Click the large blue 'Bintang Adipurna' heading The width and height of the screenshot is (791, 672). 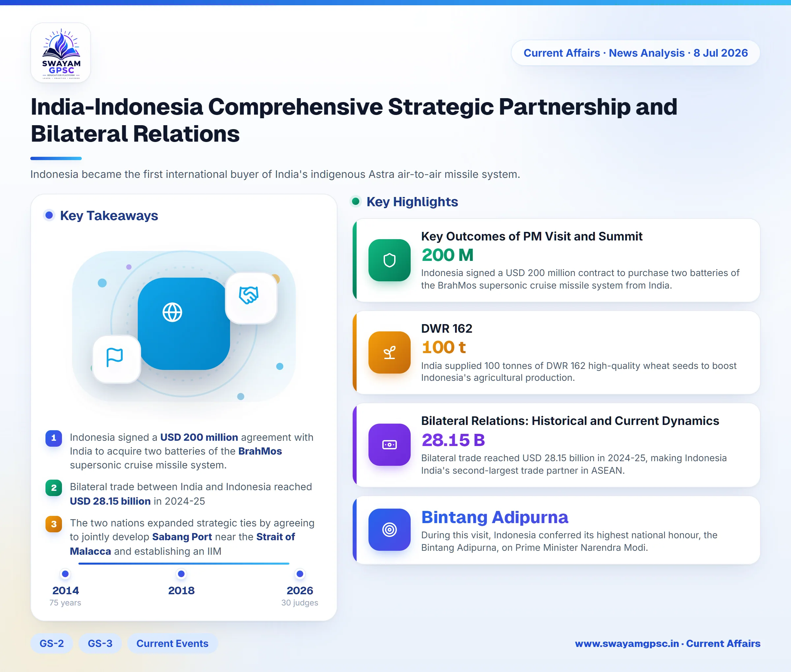tap(495, 517)
